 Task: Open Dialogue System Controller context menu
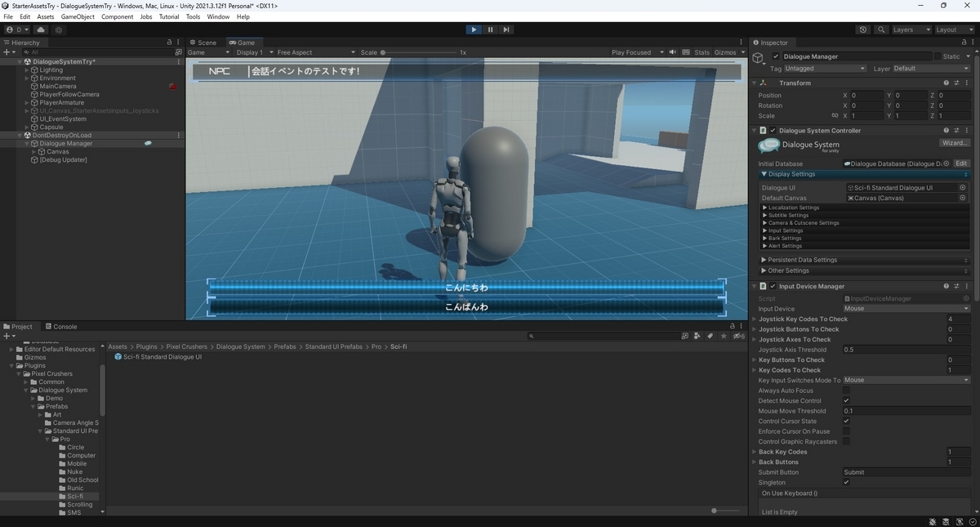tap(967, 130)
